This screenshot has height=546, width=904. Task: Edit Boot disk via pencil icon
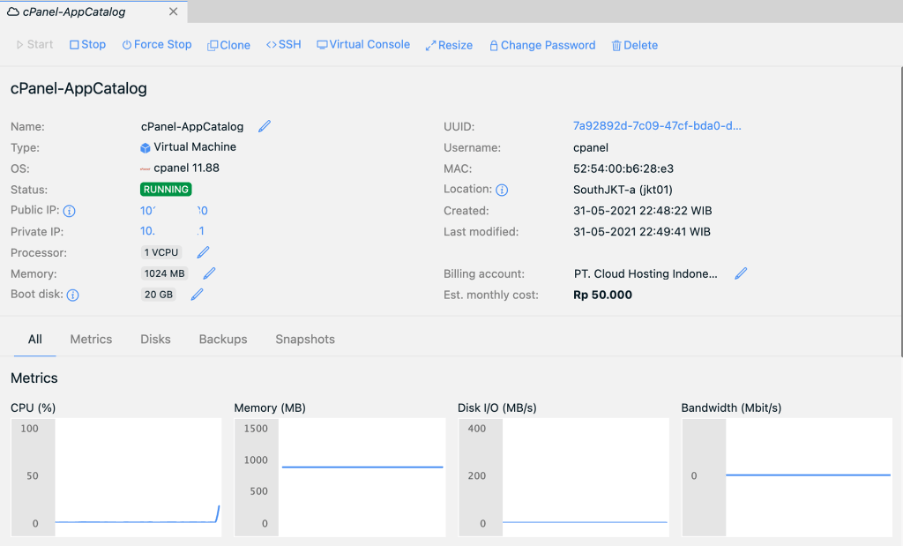point(197,294)
